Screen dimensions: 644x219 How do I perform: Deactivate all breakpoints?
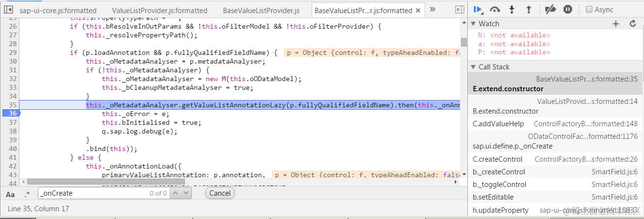click(x=550, y=9)
